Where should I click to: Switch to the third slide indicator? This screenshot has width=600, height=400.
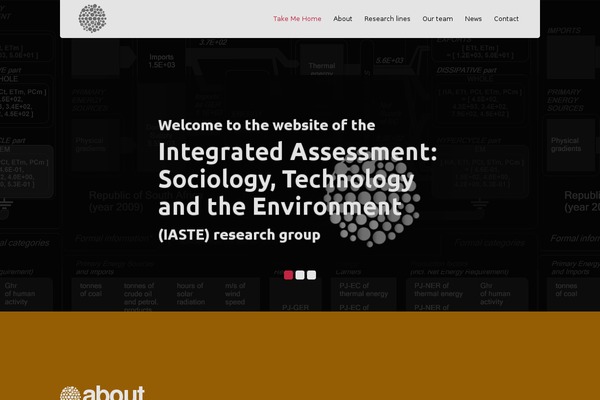[x=311, y=275]
